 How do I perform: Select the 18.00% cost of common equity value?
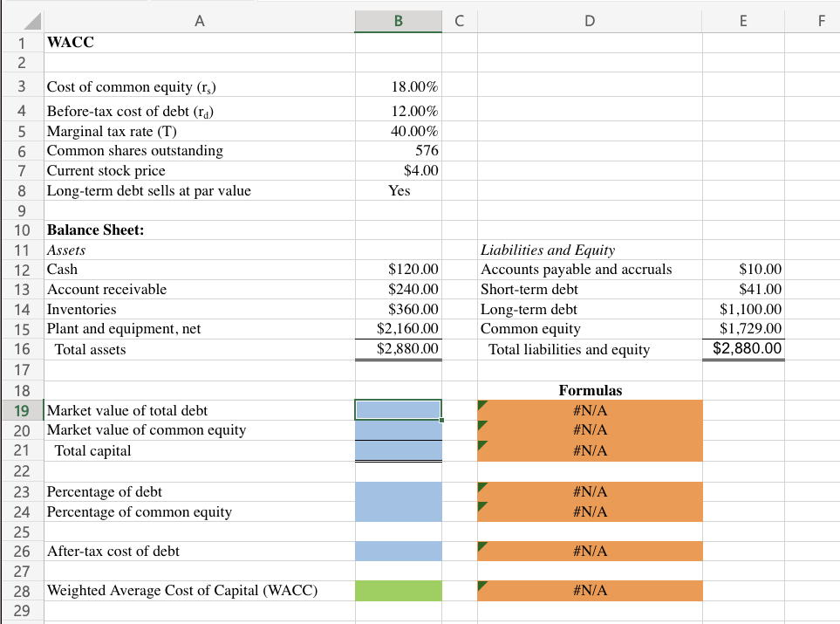click(398, 86)
